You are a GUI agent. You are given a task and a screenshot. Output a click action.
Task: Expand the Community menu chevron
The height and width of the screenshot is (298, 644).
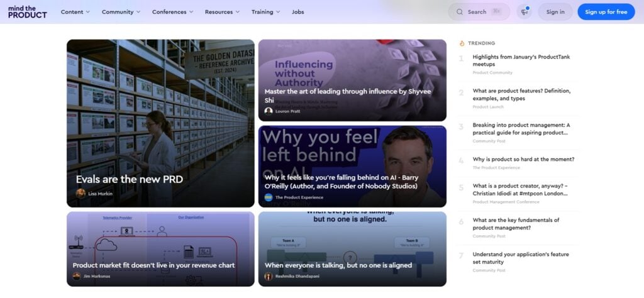click(x=138, y=12)
